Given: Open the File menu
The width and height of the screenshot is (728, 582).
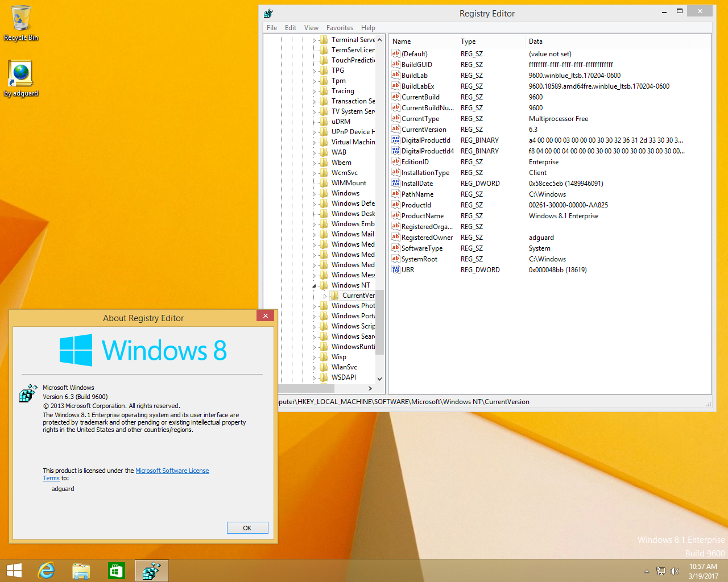Looking at the screenshot, I should pos(272,27).
